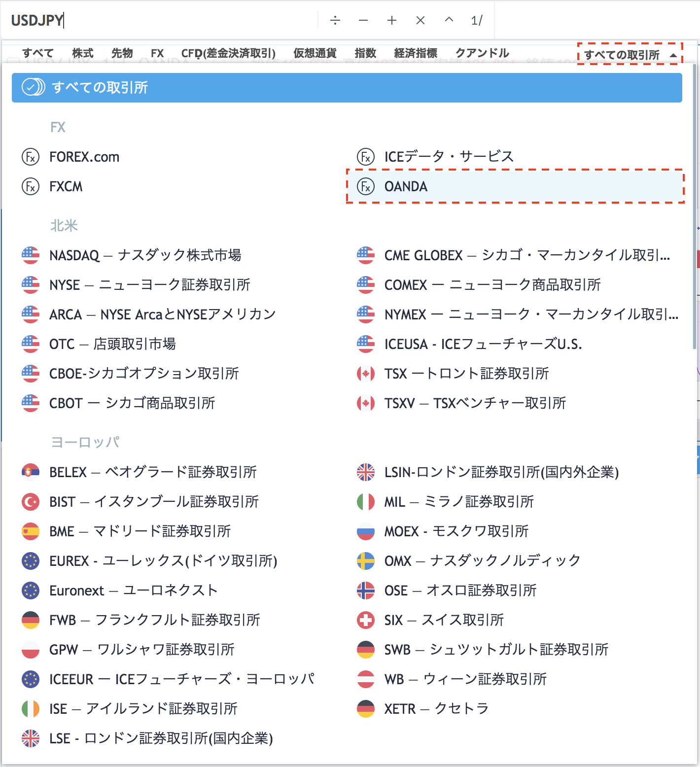Select MIL ミラノ証券取引所
Screen dimensions: 700x767
click(515, 502)
